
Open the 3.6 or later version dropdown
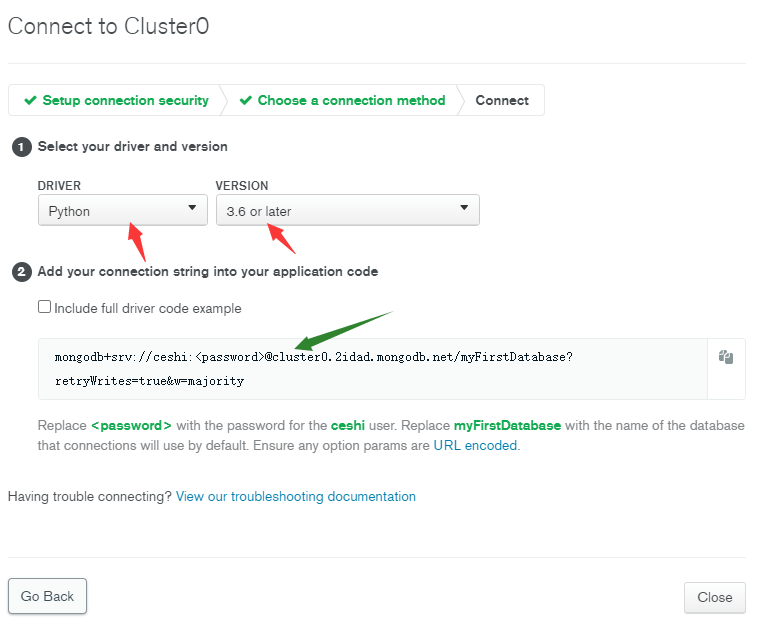click(348, 210)
